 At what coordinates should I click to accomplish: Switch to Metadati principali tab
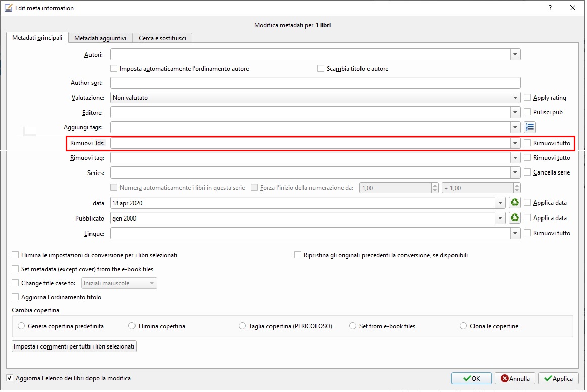coord(37,38)
